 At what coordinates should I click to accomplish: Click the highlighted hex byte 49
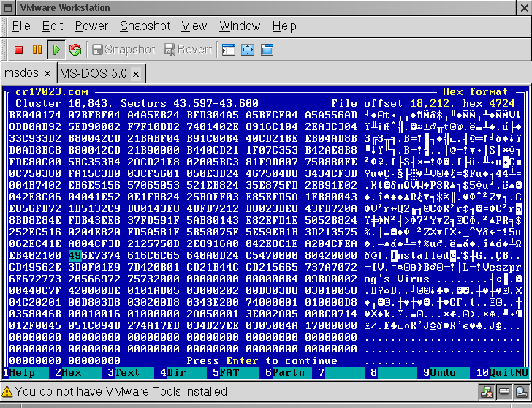pos(75,255)
